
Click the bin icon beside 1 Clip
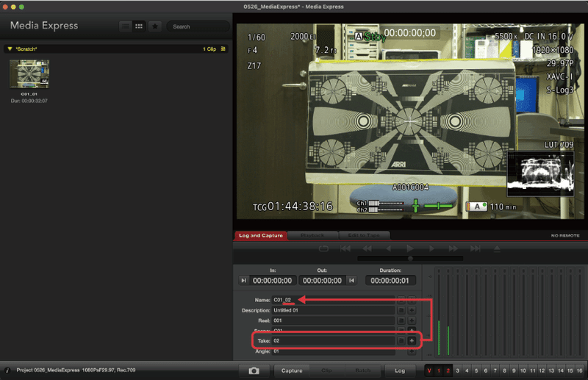(223, 49)
